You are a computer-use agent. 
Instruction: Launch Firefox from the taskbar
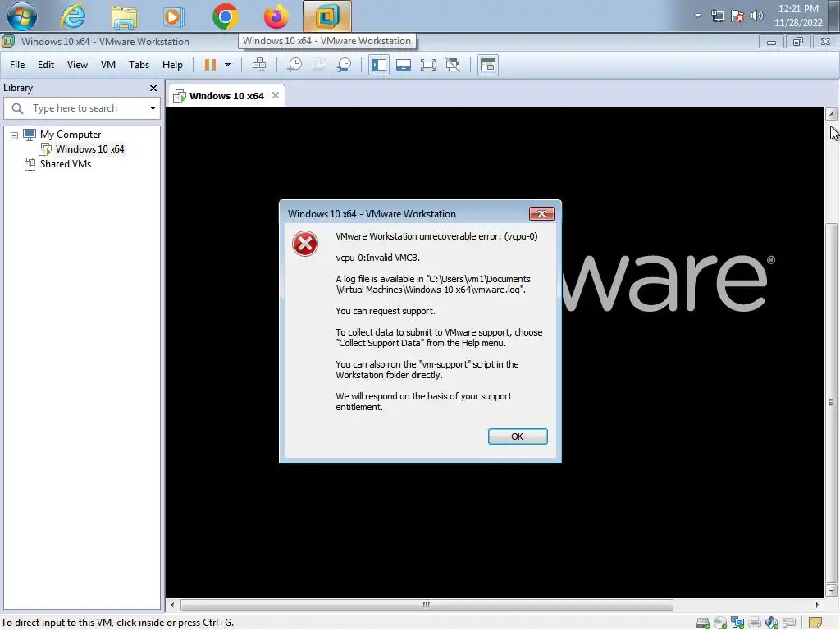click(276, 16)
